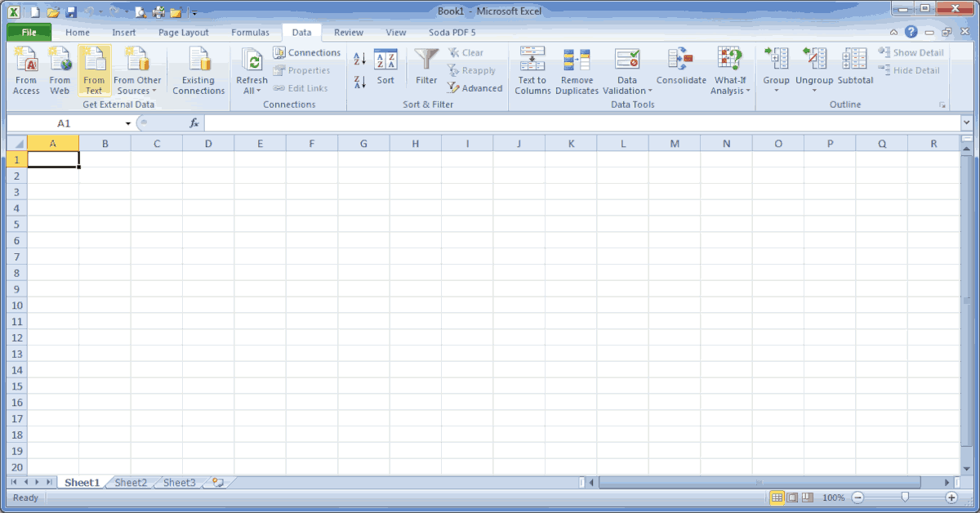980x513 pixels.
Task: Click the Subtotal outline tool
Action: click(x=854, y=71)
